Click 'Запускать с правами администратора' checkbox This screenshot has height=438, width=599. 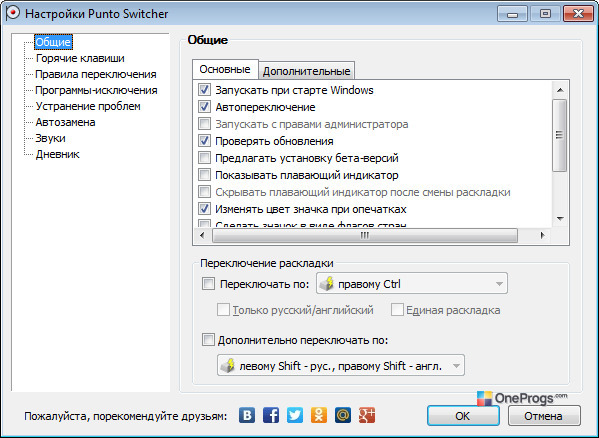204,124
